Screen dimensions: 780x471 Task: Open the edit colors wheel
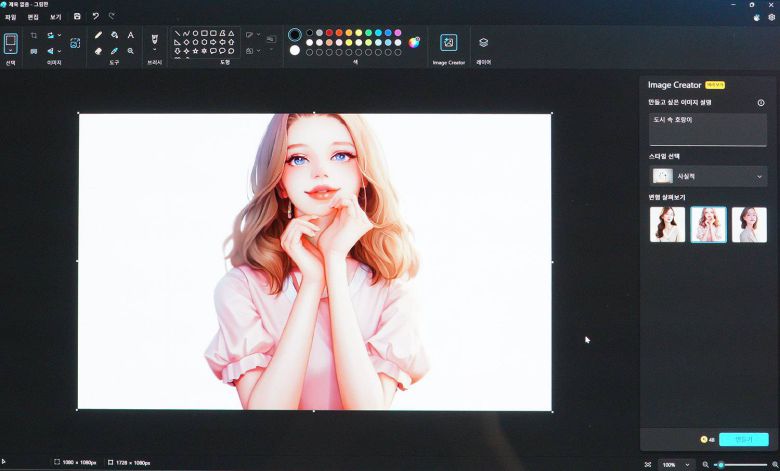click(414, 42)
